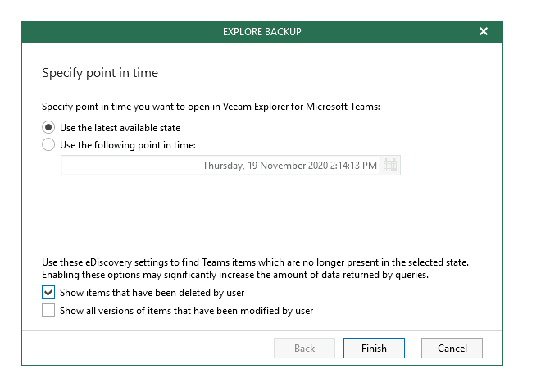Click label 'Show all versions of items' text
The height and width of the screenshot is (392, 550).
click(x=186, y=311)
